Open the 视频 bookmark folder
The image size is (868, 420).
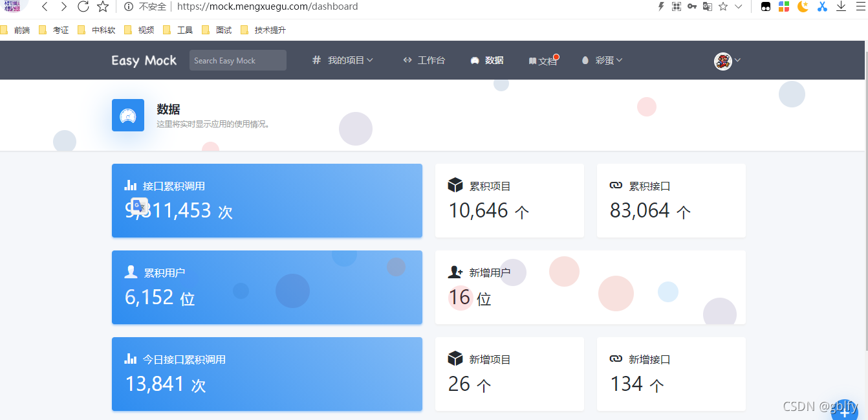tap(139, 30)
